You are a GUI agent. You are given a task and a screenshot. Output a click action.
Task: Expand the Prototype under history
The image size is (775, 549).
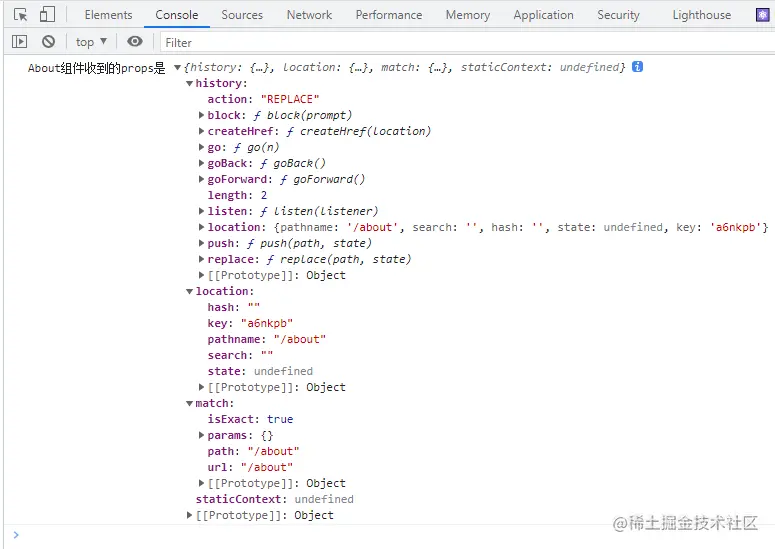(201, 275)
